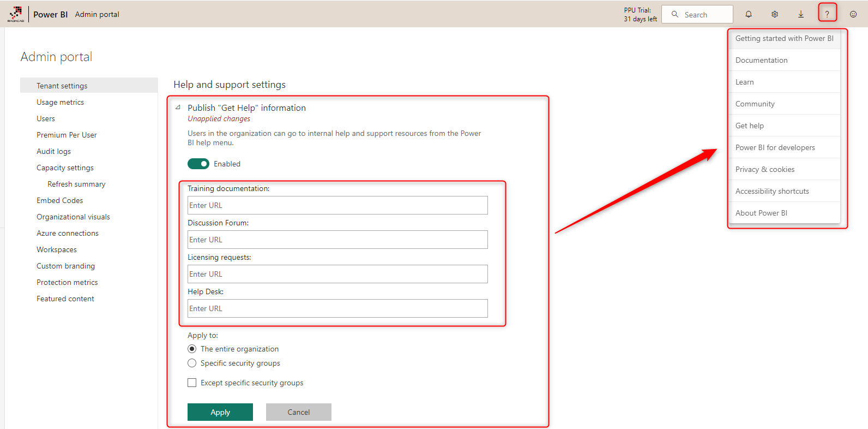Open the settings gear icon
The height and width of the screenshot is (429, 868).
tap(775, 14)
